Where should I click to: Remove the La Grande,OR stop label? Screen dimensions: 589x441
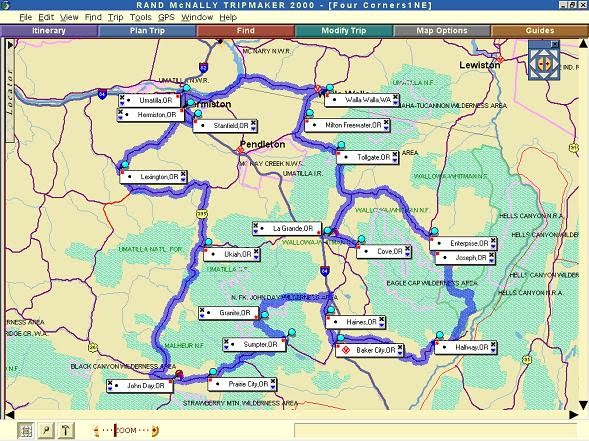pos(255,226)
